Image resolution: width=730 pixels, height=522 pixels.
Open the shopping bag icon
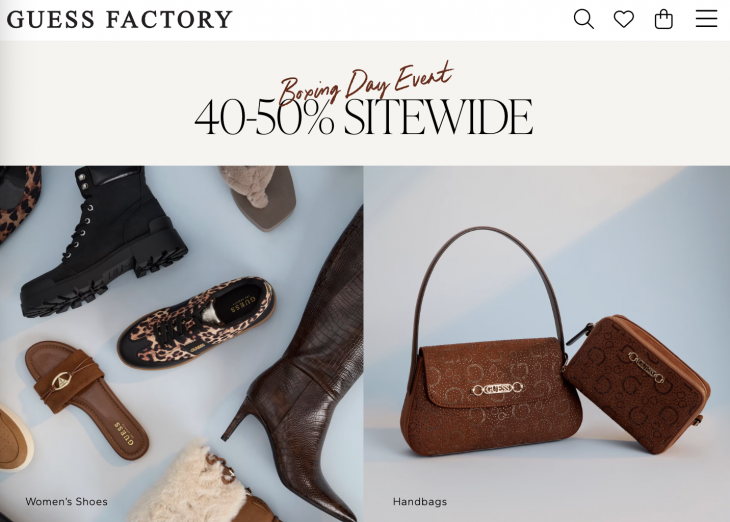coord(663,19)
